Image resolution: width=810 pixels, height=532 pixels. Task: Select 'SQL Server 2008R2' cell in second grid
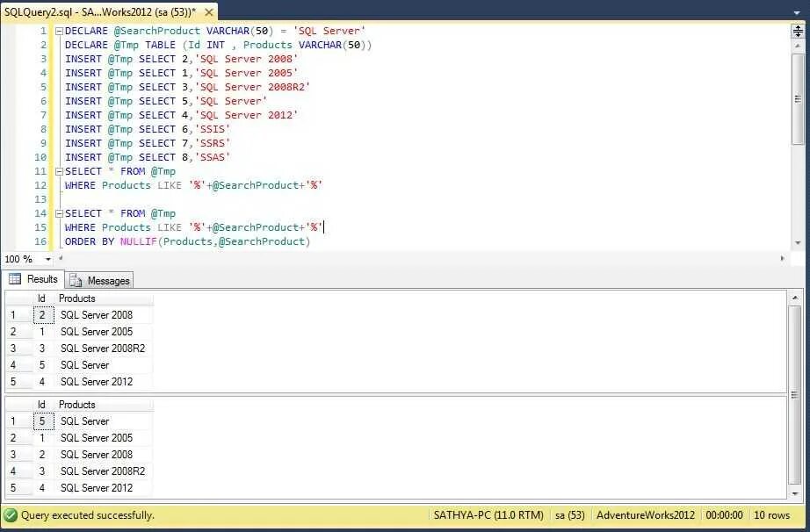coord(104,471)
